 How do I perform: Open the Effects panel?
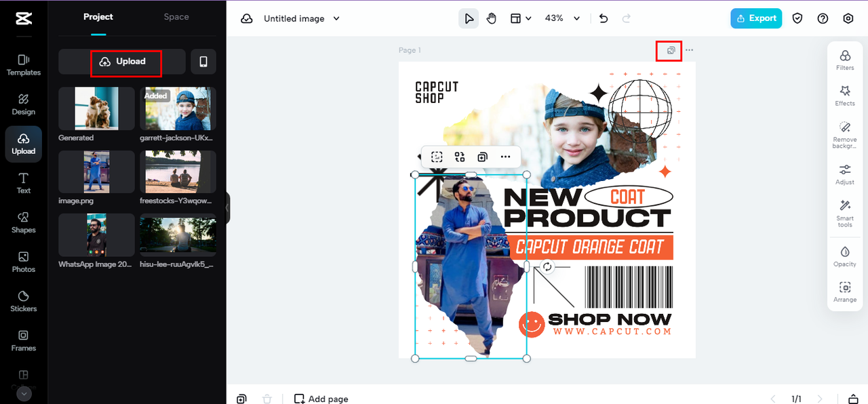(845, 96)
